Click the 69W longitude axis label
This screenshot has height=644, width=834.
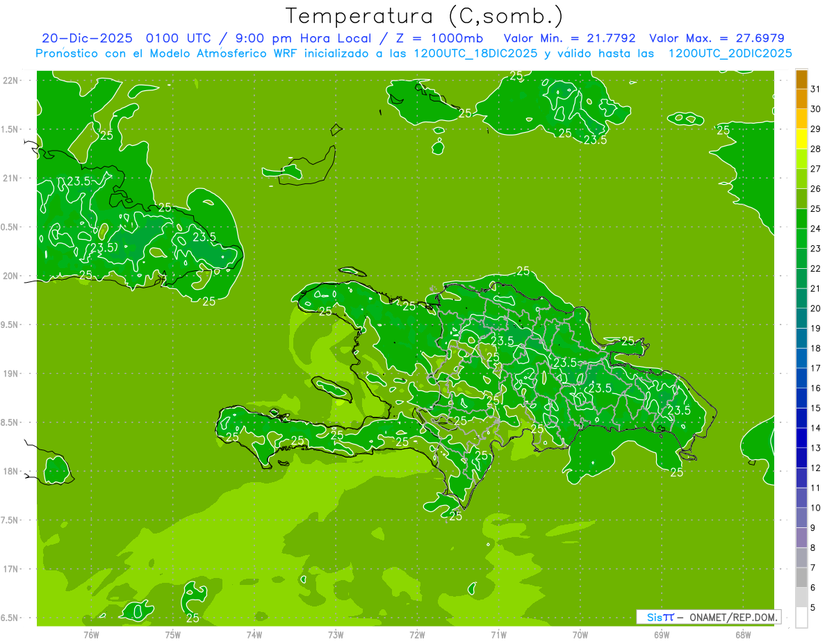point(662,635)
